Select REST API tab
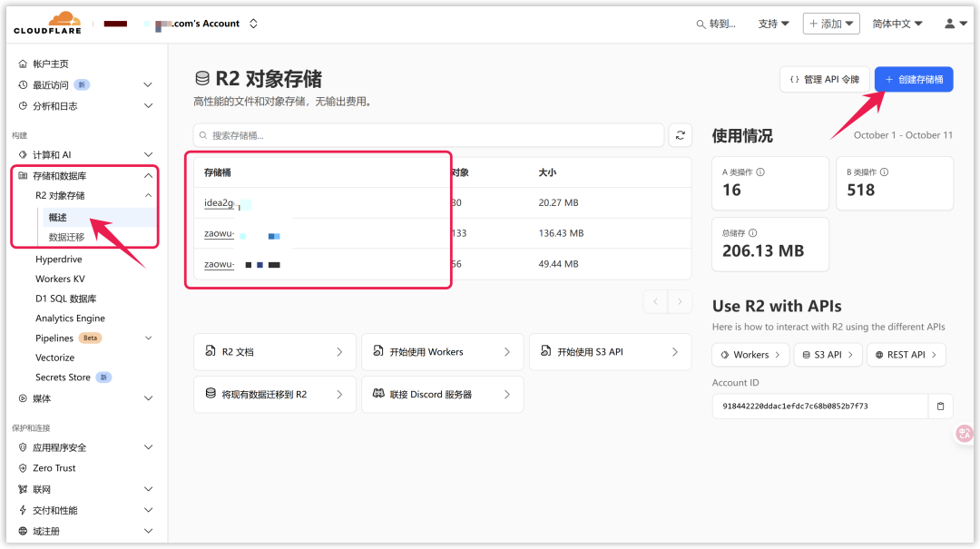This screenshot has height=549, width=980. click(906, 355)
